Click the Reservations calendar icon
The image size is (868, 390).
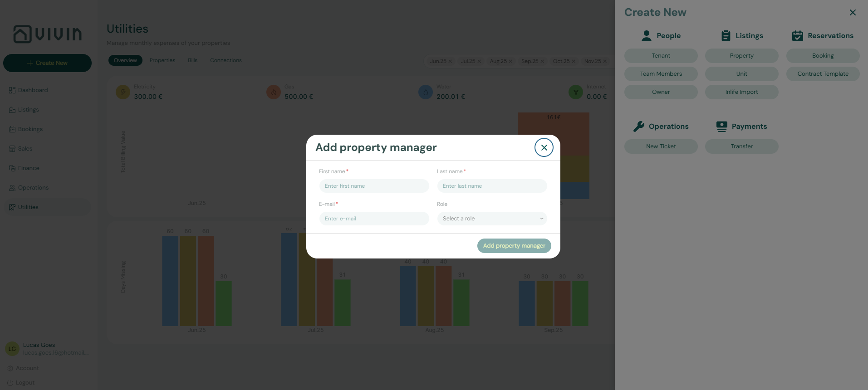click(x=798, y=36)
